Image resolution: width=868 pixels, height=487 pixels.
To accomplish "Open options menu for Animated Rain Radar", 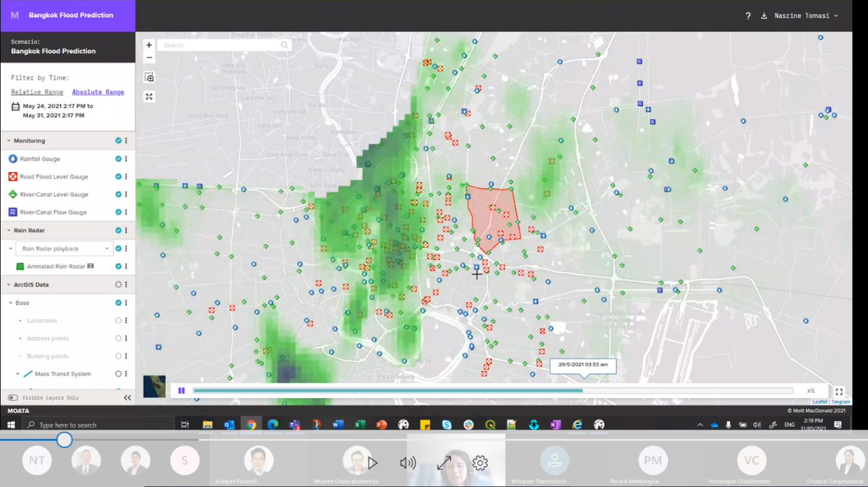I will (x=126, y=266).
